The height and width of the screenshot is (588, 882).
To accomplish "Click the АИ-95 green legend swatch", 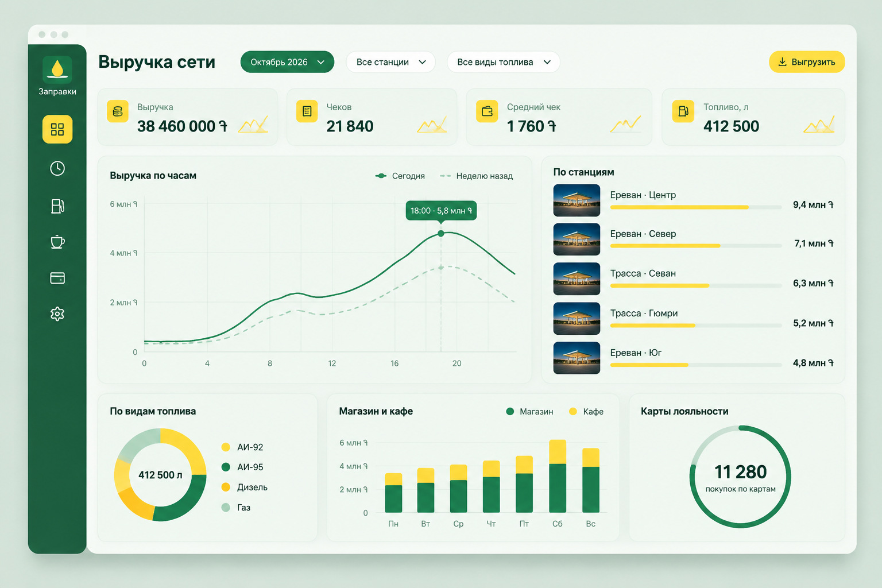I will pos(226,467).
